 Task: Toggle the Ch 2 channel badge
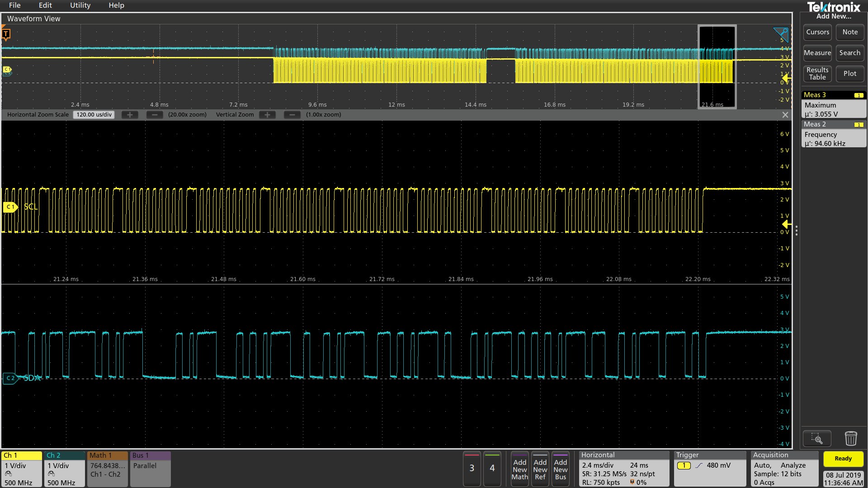64,469
